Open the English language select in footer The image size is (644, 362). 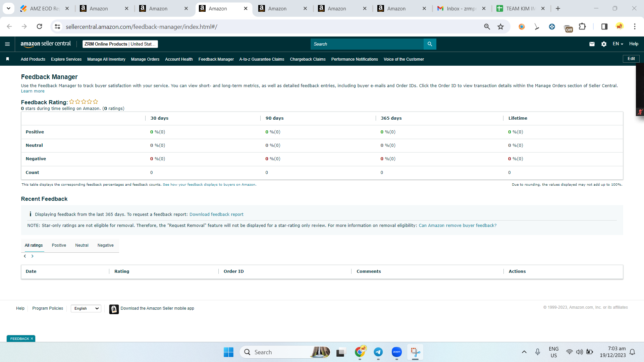[x=86, y=308]
